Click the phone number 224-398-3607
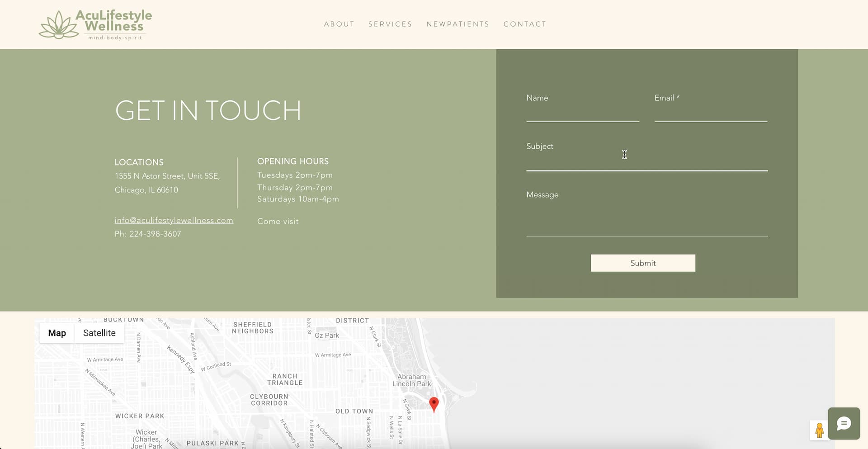This screenshot has width=868, height=449. [x=155, y=234]
